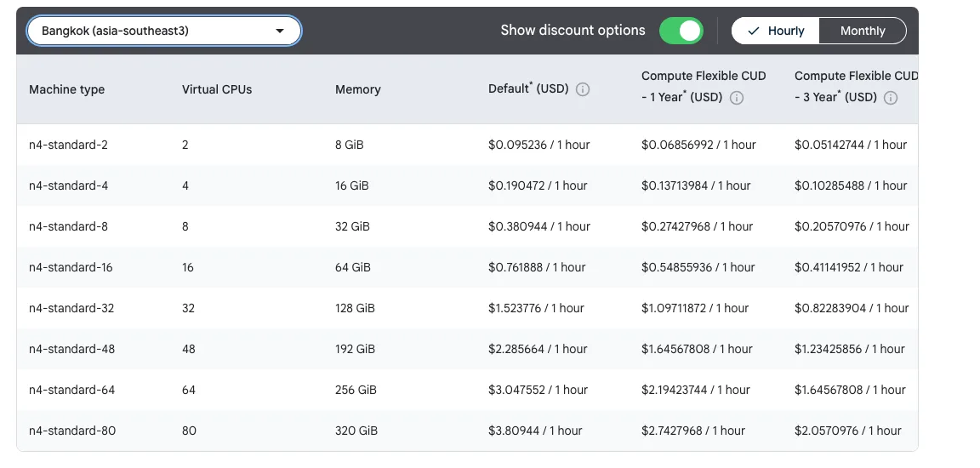Click the $0.54855936 / 1 hour 1-year price

[x=698, y=267]
